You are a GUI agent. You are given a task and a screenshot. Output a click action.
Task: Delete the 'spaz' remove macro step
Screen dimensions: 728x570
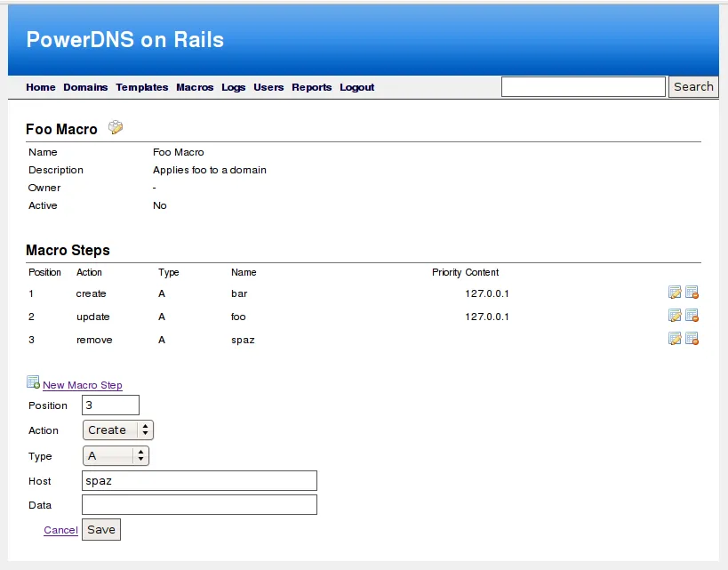pos(692,339)
